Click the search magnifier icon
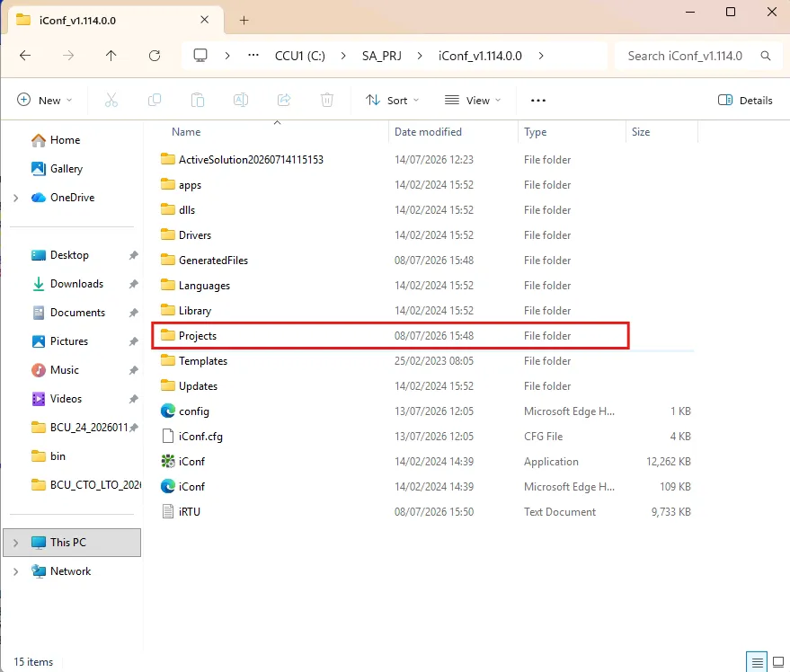The image size is (790, 672). 766,56
